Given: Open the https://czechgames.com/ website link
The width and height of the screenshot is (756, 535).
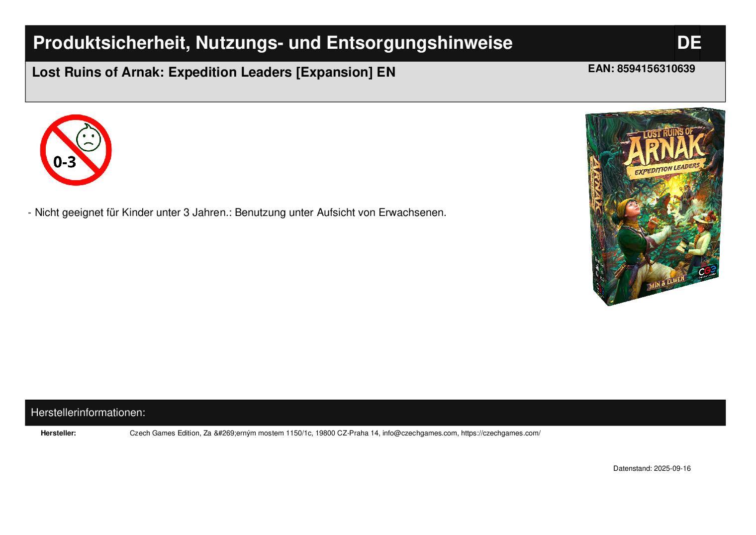Looking at the screenshot, I should point(500,433).
